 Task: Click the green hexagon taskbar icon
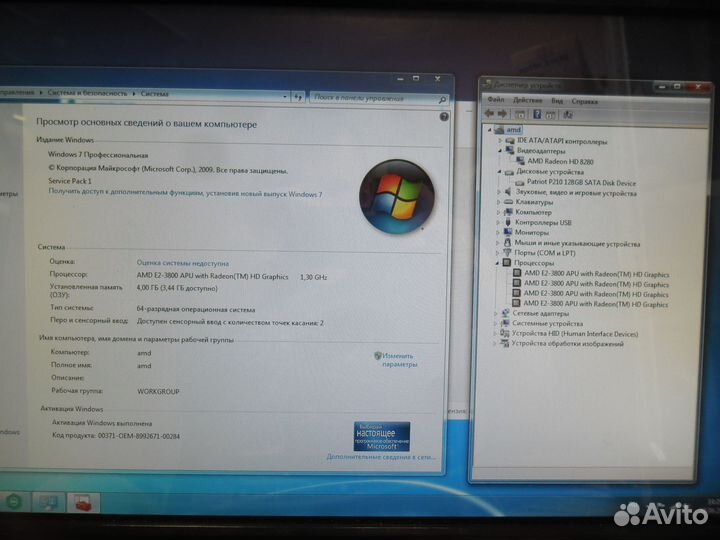pos(14,502)
